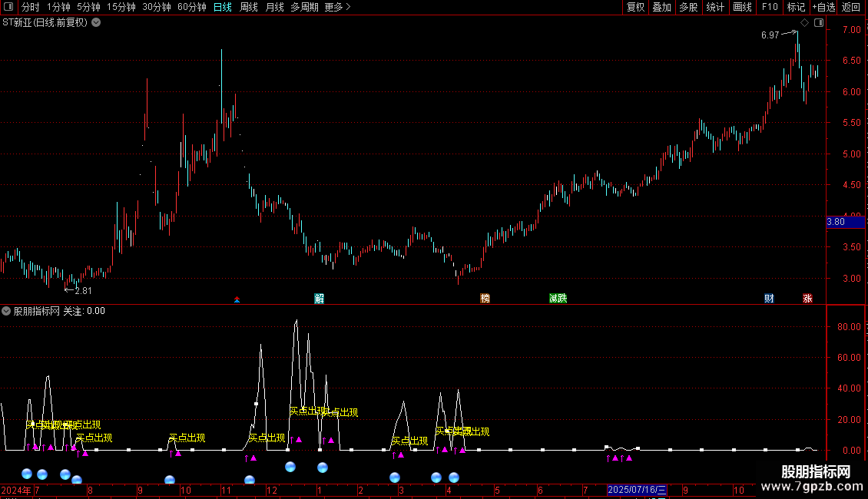
Task: Select the 1分钟 period tab
Action: coord(58,7)
